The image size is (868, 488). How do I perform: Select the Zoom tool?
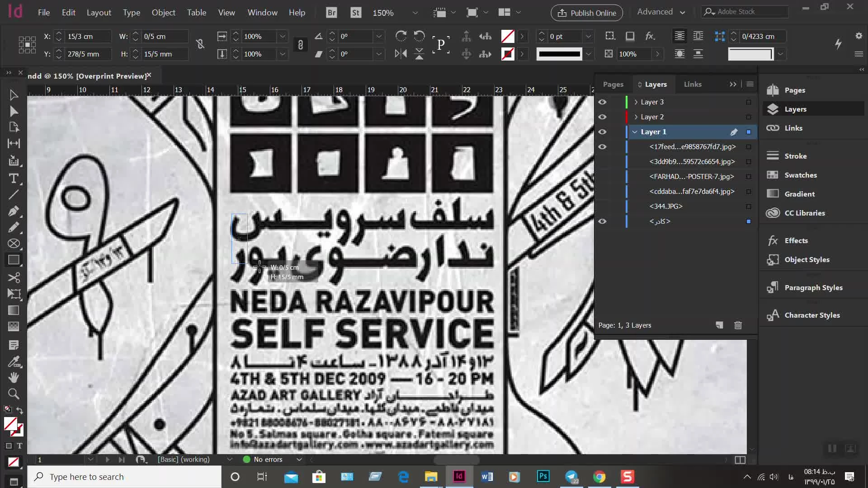point(14,394)
